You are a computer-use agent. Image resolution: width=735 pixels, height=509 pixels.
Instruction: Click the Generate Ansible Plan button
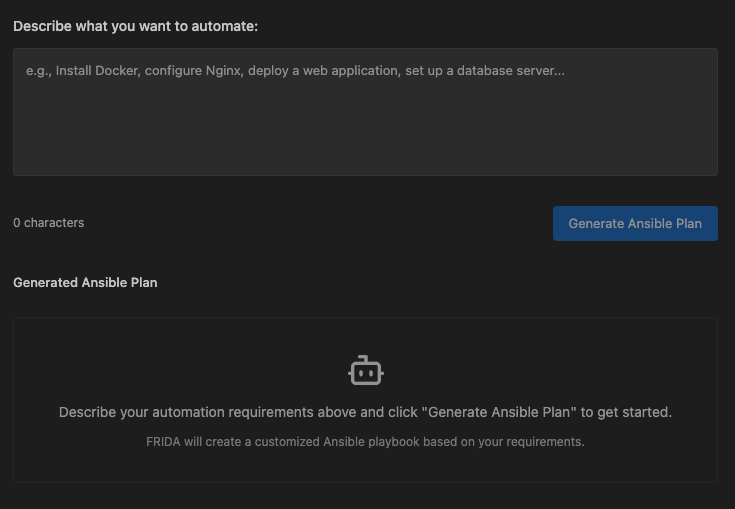[x=635, y=224]
